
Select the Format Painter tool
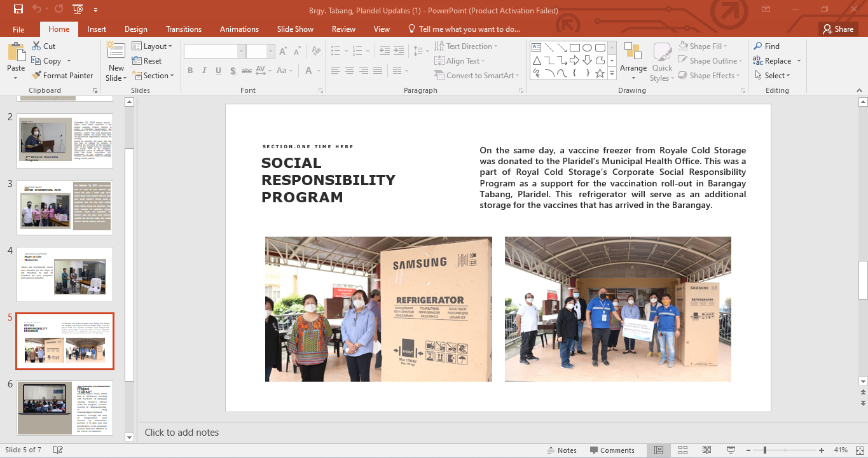(62, 76)
